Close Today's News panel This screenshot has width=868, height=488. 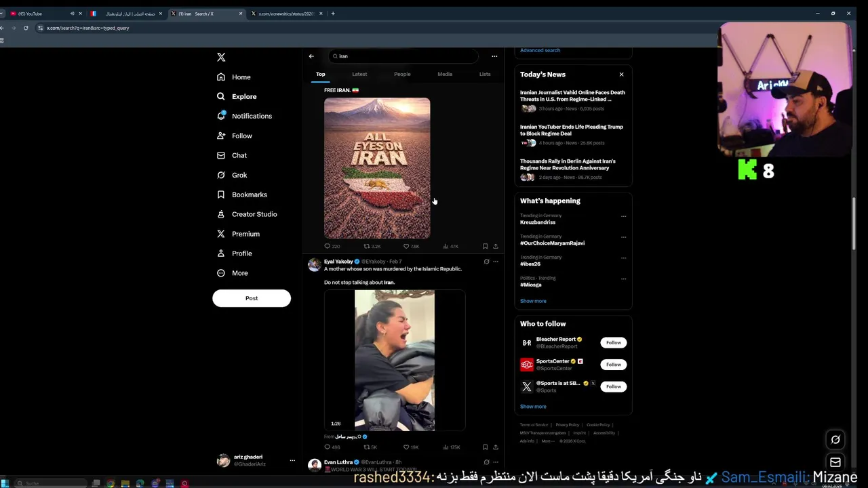coord(621,75)
